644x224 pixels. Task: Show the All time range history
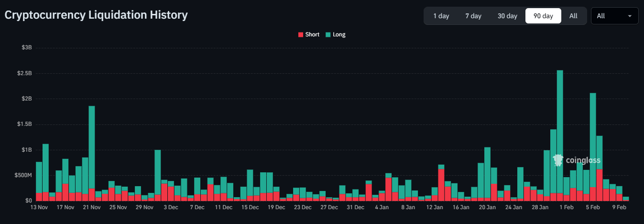point(573,16)
